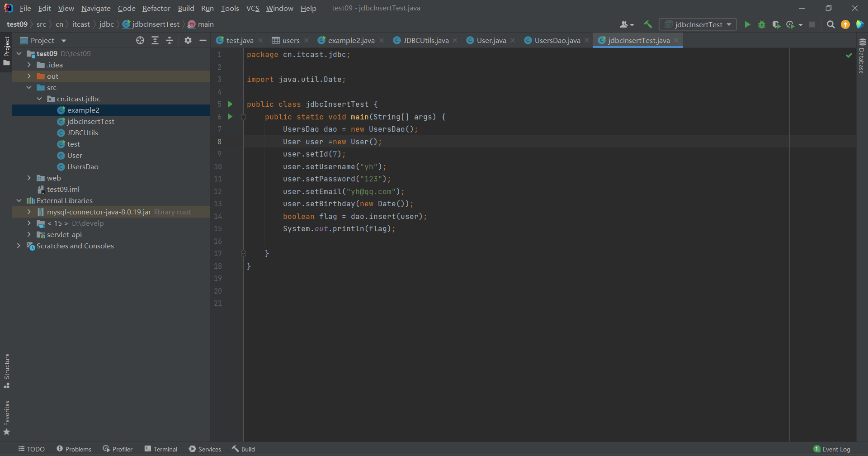This screenshot has height=456, width=868.
Task: Expand the servlet-api library
Action: click(29, 234)
